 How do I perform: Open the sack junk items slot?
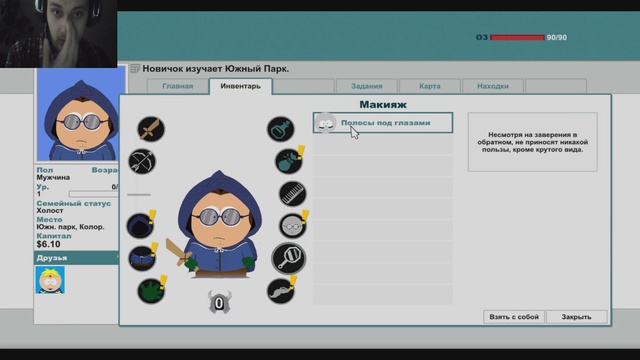click(x=289, y=161)
